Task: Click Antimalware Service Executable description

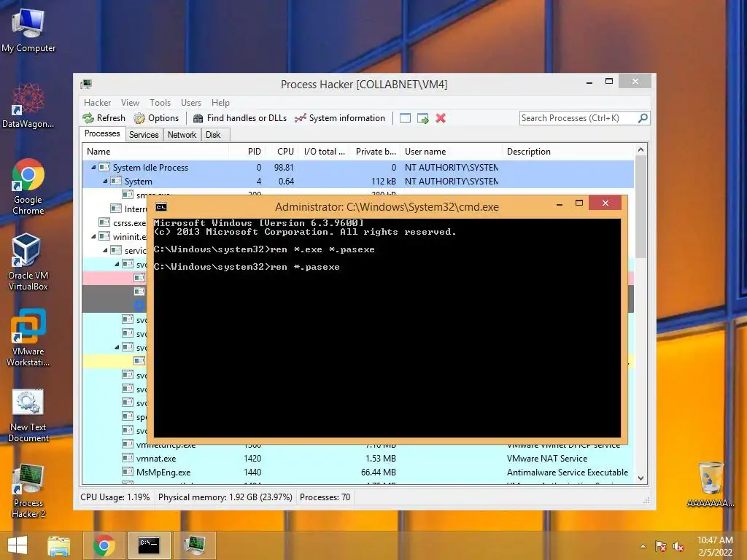Action: coord(568,472)
